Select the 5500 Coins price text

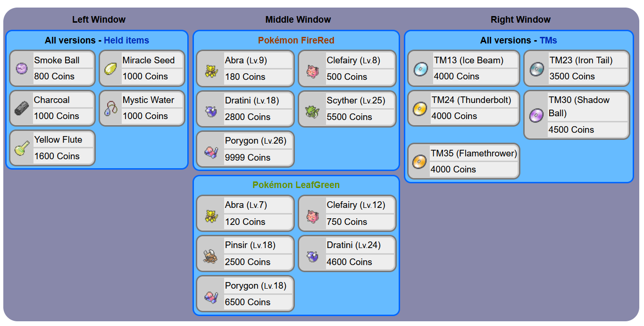(x=350, y=117)
